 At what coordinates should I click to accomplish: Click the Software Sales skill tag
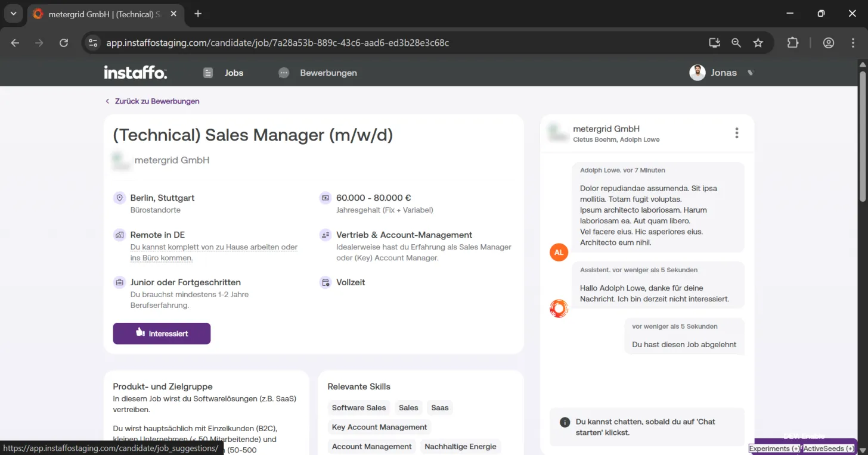coord(359,408)
